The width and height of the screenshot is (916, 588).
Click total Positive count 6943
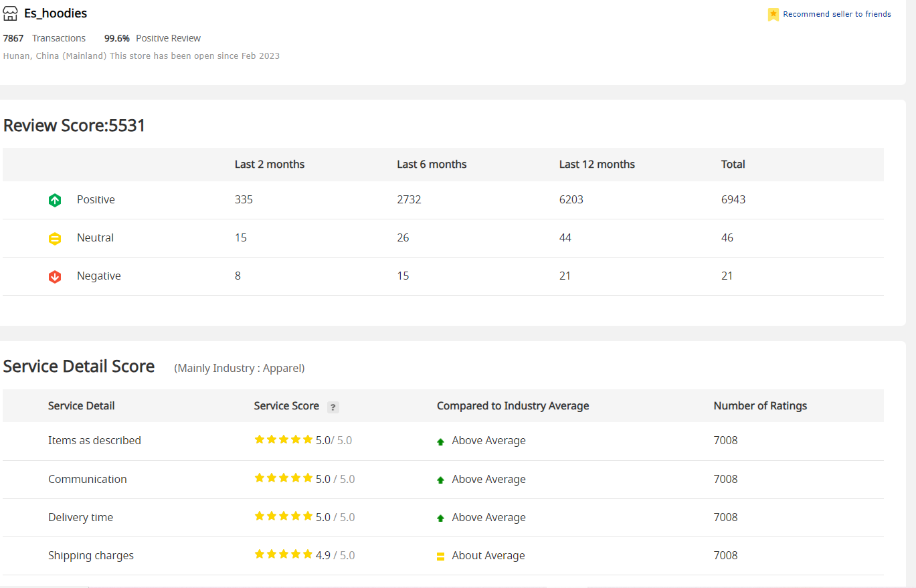733,199
